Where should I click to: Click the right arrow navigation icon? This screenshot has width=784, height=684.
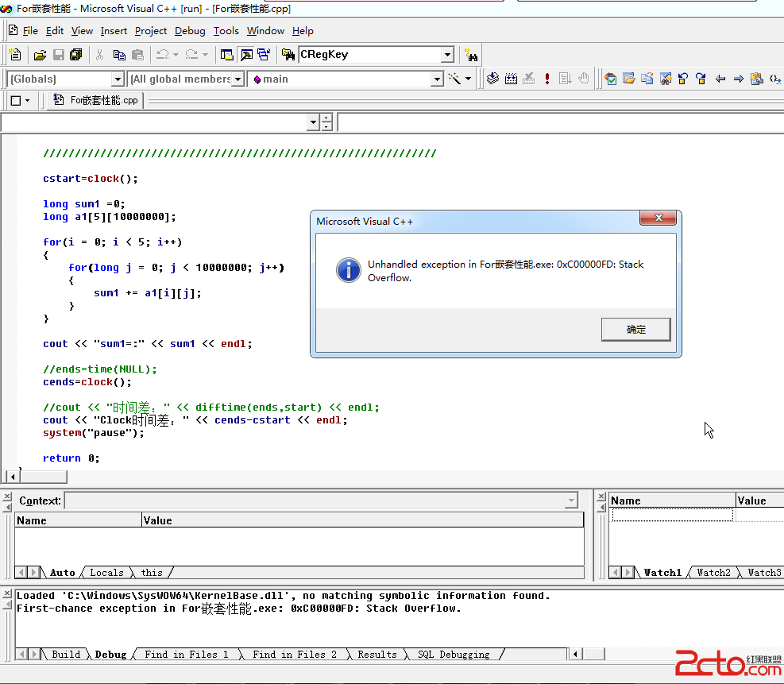[739, 79]
